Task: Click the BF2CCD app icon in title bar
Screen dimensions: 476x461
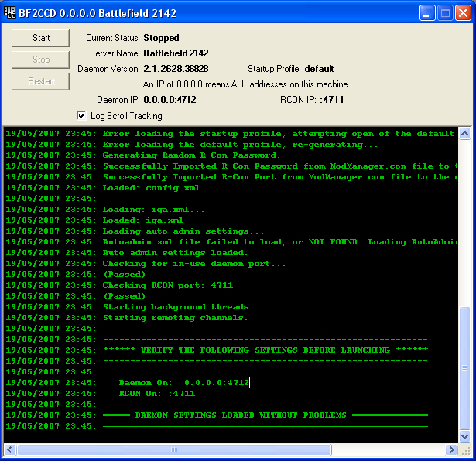Action: 9,12
